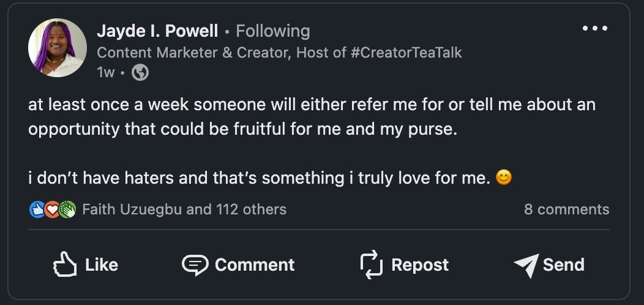The height and width of the screenshot is (305, 644).
Task: Click the Content Marketer & Creator headline
Action: click(x=192, y=53)
